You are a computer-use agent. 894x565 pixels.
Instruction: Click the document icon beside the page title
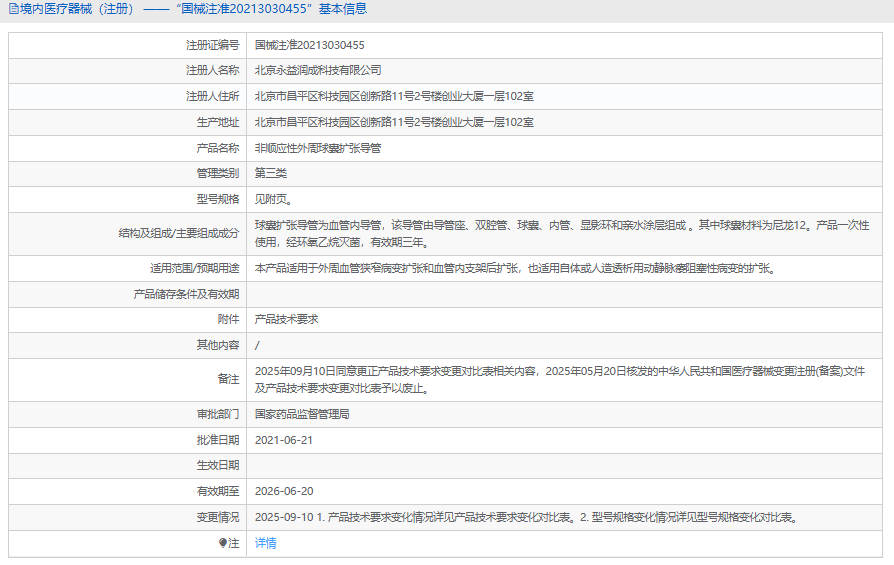(x=12, y=10)
